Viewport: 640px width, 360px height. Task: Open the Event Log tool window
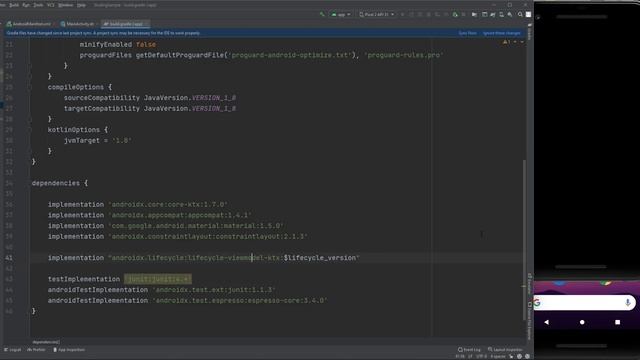click(469, 350)
